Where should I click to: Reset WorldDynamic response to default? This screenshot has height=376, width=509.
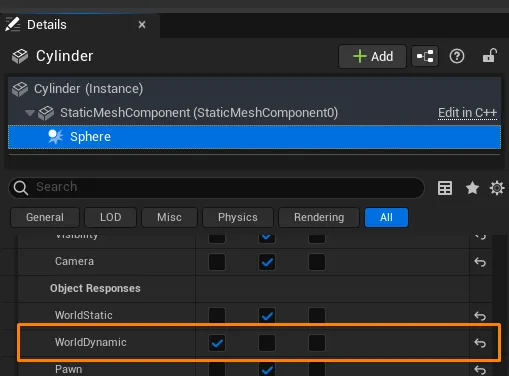[x=480, y=343]
